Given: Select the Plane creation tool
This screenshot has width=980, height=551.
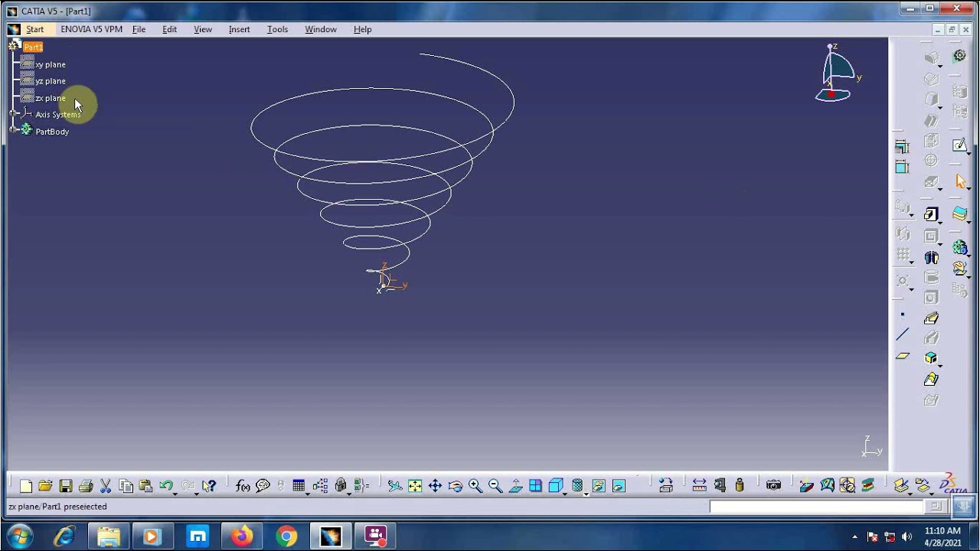Looking at the screenshot, I should click(903, 356).
